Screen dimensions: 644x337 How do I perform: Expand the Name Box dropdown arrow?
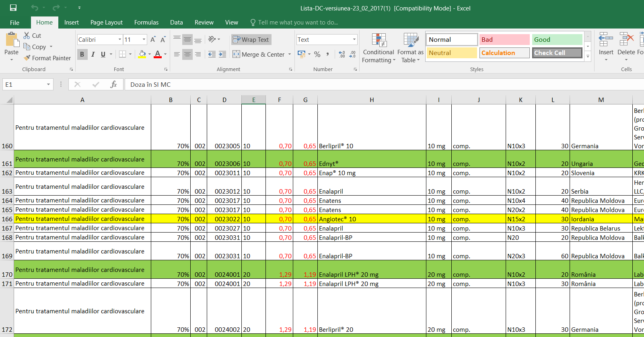pyautogui.click(x=48, y=84)
